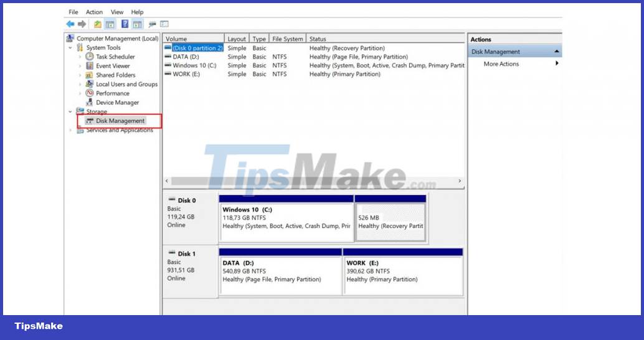Click left arrow of volume list horizontal scrollbar
Screen dimensions: 644x340
pos(167,181)
